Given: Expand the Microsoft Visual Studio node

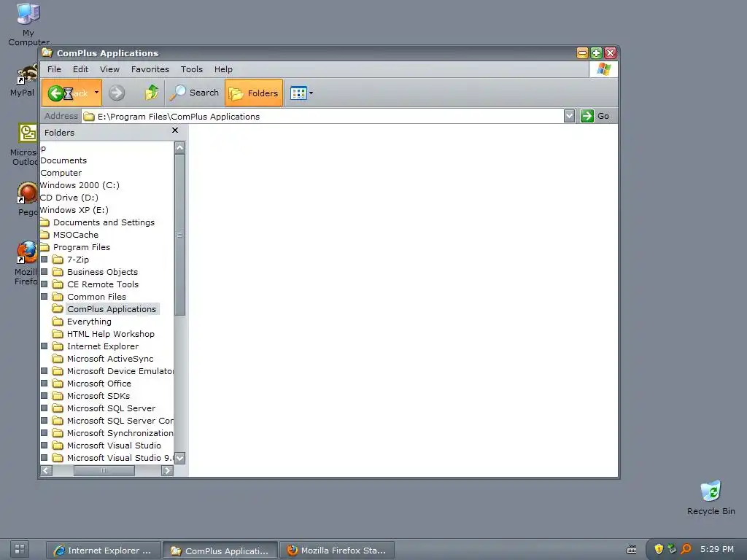Looking at the screenshot, I should pos(44,446).
